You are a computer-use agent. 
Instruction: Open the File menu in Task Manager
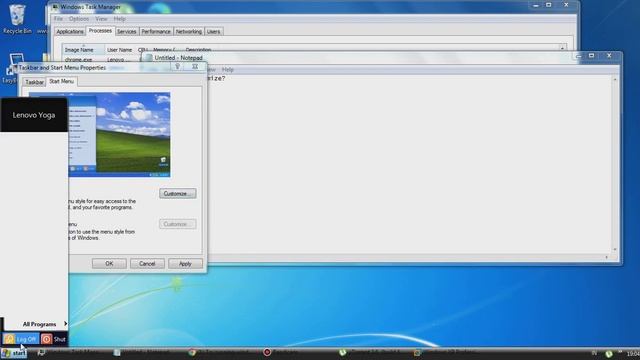tap(58, 19)
